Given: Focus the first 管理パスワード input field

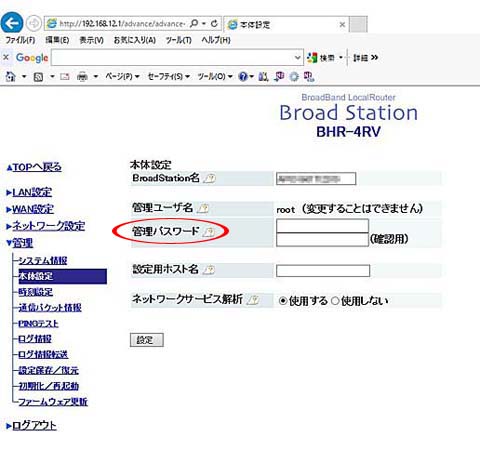Looking at the screenshot, I should 322,226.
